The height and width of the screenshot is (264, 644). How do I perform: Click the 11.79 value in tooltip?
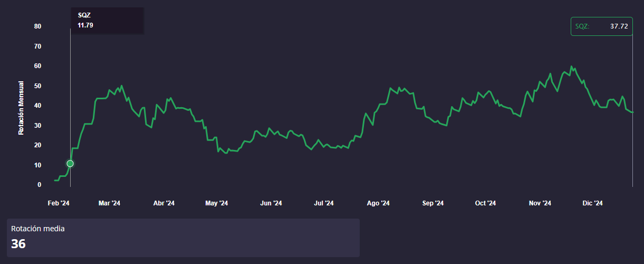point(85,25)
